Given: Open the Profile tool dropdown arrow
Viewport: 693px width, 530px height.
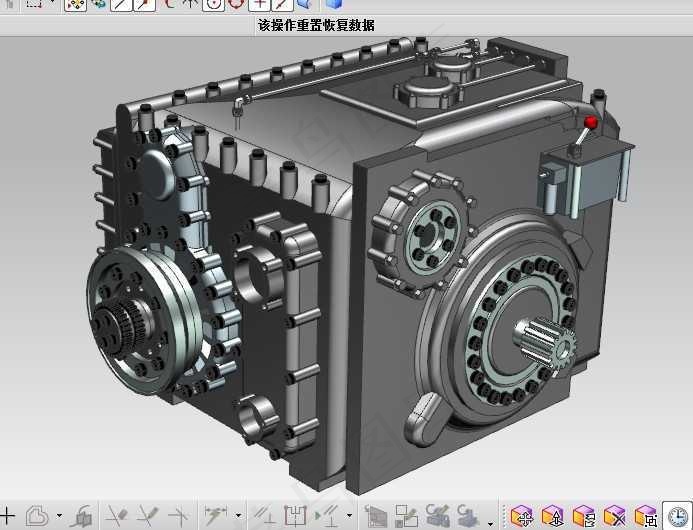Looking at the screenshot, I should 59,515.
